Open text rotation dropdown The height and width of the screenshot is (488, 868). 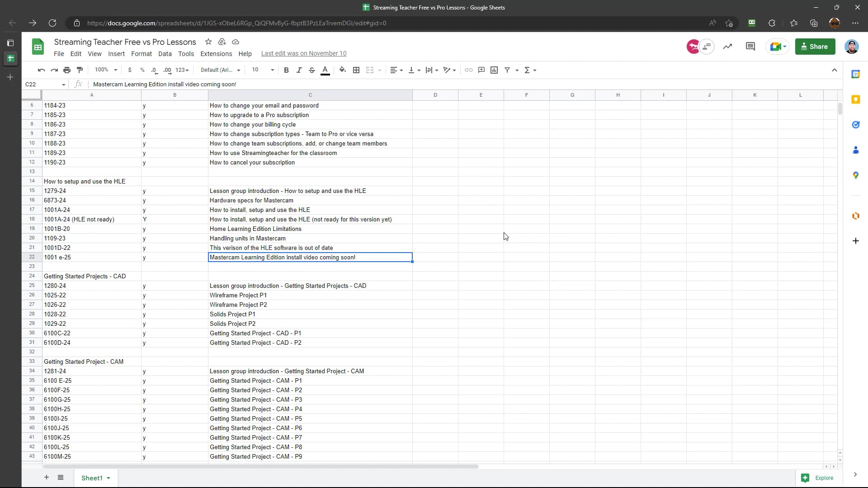pyautogui.click(x=449, y=70)
